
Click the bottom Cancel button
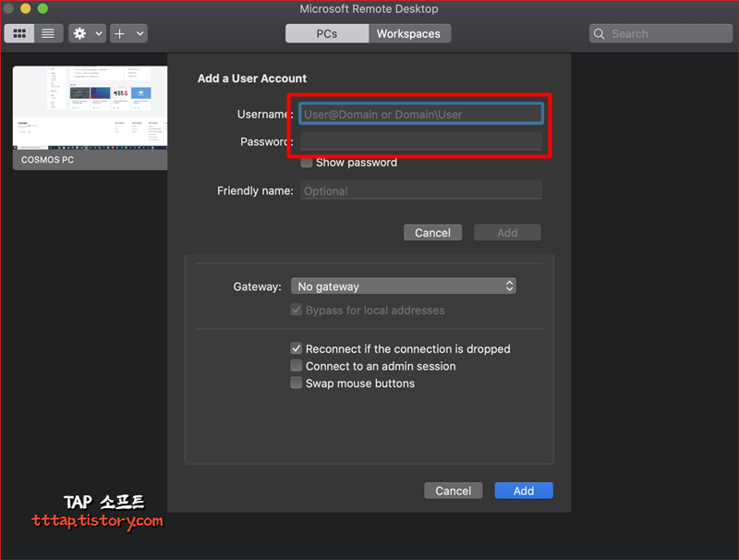pos(454,491)
